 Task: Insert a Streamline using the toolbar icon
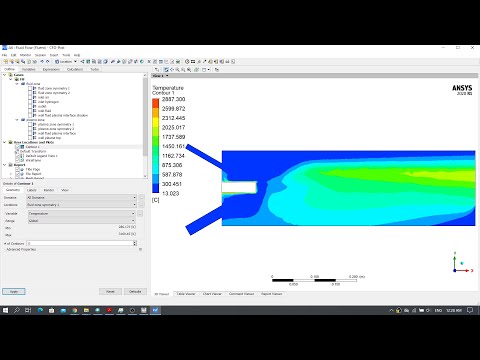pyautogui.click(x=94, y=62)
